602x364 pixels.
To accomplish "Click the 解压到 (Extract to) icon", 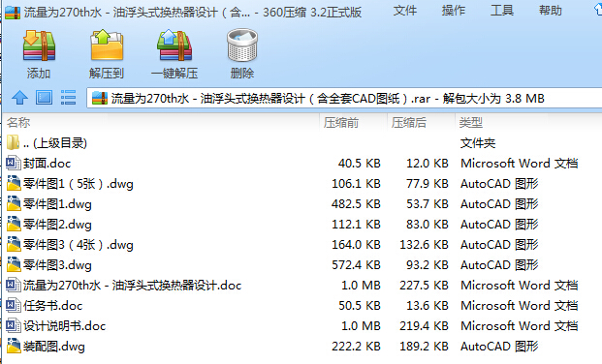I will [107, 45].
